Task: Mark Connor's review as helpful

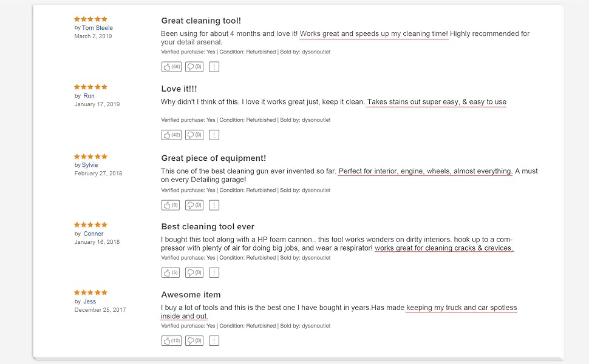Action: (x=170, y=273)
